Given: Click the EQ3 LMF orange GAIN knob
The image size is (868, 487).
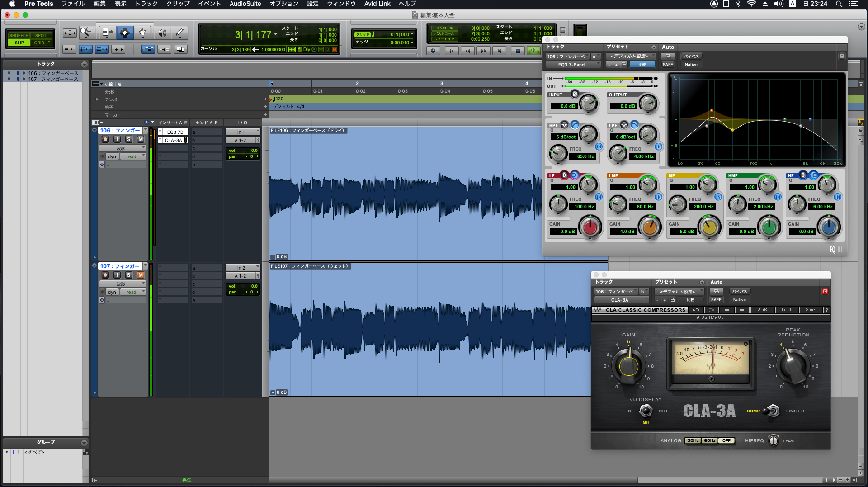Looking at the screenshot, I should click(650, 227).
